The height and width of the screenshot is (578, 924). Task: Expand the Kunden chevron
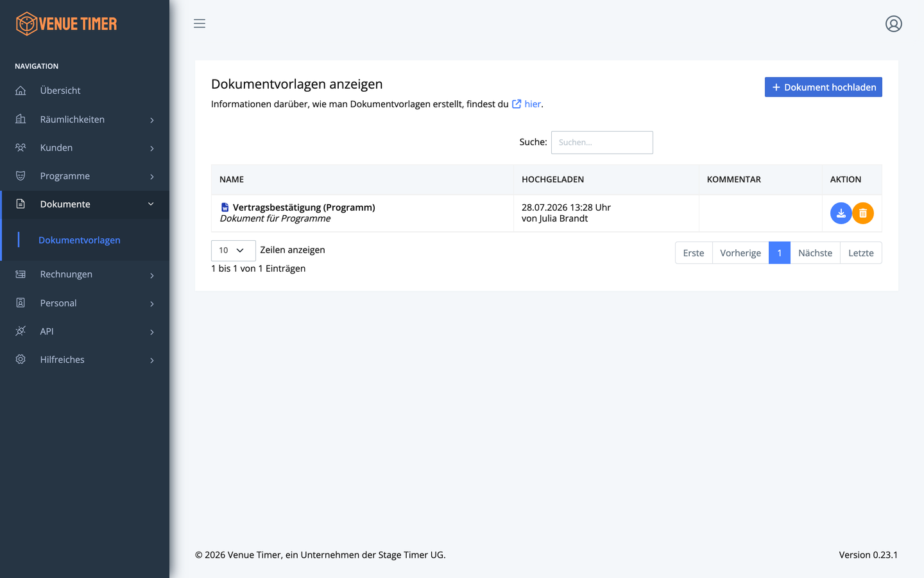coord(152,148)
